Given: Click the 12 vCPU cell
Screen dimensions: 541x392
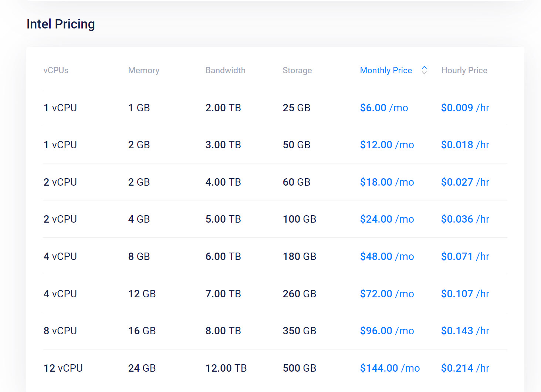Looking at the screenshot, I should point(63,368).
